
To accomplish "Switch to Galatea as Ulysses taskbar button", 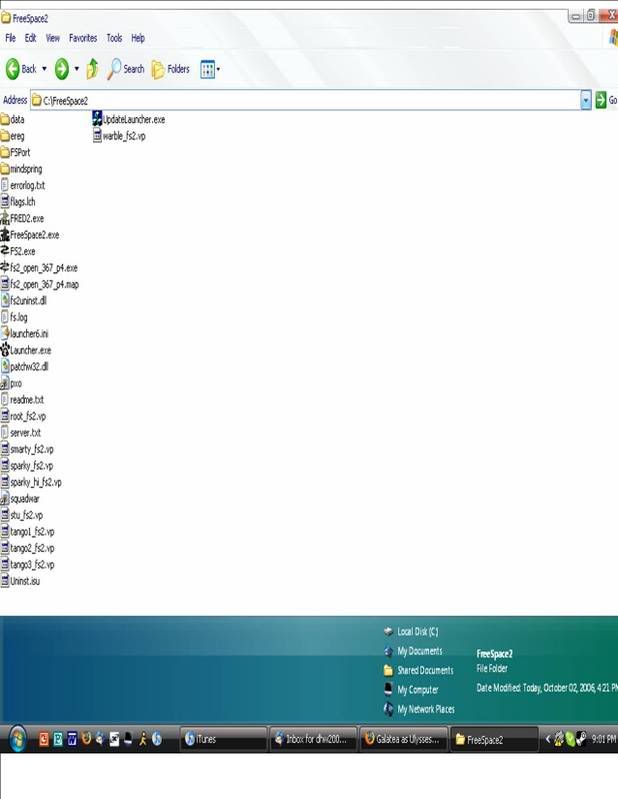I will [x=404, y=739].
